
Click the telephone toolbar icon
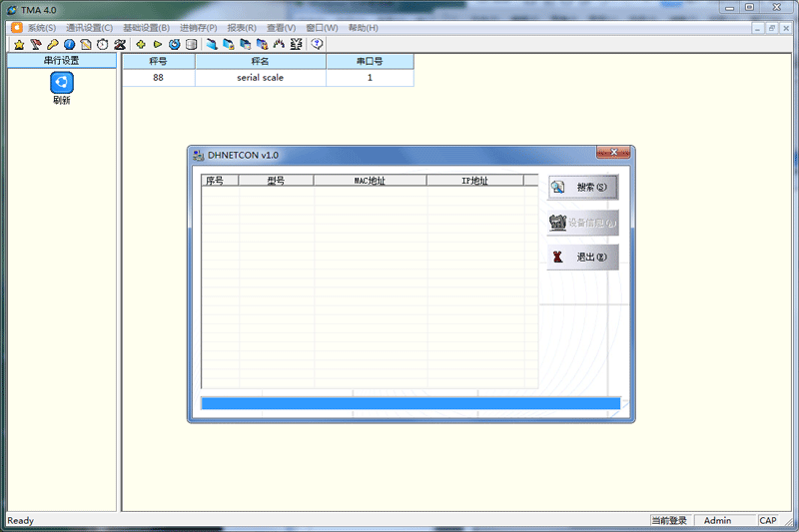click(120, 44)
